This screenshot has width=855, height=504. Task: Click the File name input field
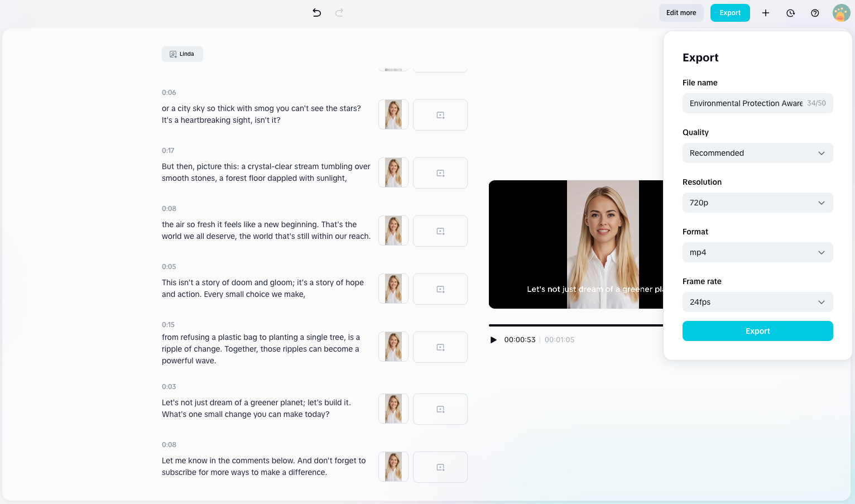pos(757,103)
